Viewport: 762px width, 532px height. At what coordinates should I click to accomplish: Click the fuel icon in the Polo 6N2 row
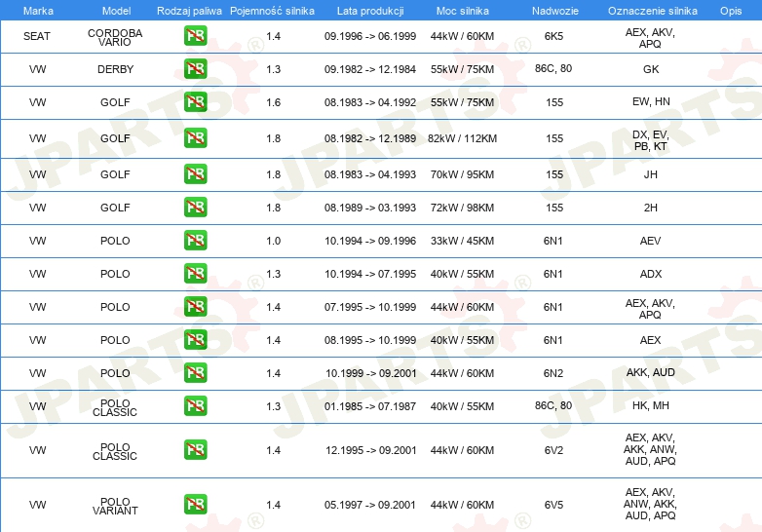pyautogui.click(x=195, y=372)
